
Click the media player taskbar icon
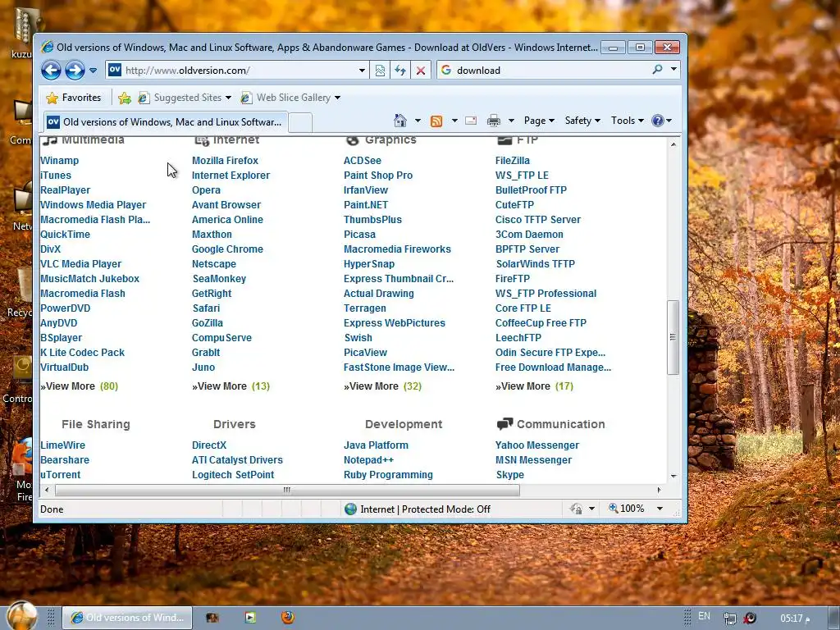point(250,618)
